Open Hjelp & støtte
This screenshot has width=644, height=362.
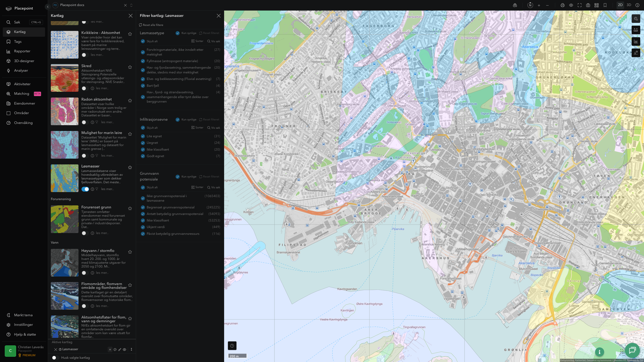coord(24,334)
